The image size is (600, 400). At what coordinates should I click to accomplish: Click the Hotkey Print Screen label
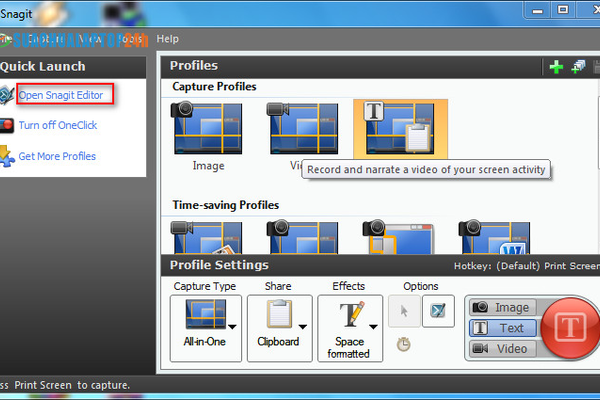(x=527, y=266)
